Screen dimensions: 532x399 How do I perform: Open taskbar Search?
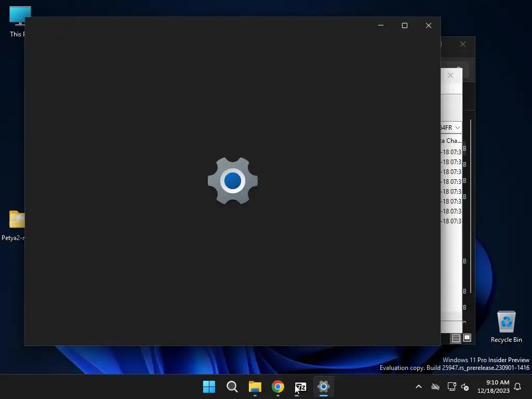click(232, 387)
